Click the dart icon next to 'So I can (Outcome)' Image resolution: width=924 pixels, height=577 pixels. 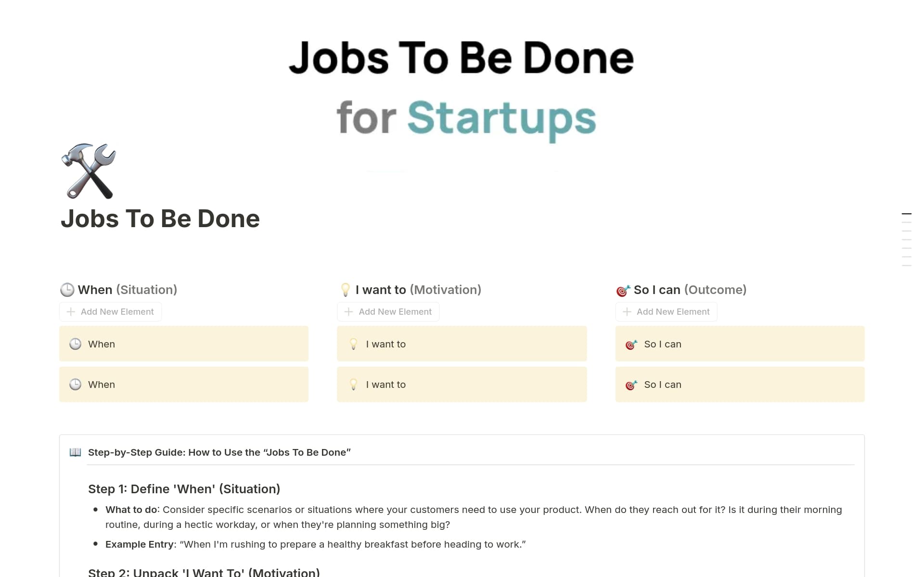pos(624,289)
